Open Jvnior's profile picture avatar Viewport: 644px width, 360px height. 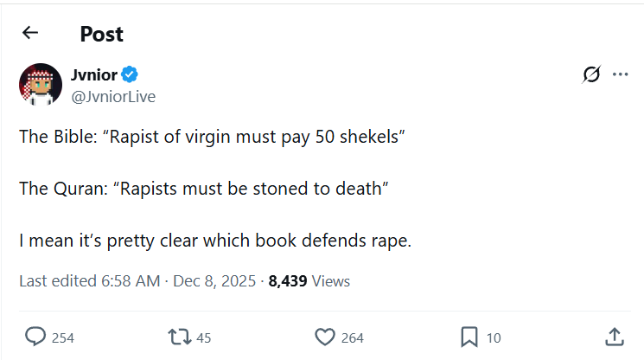click(x=40, y=85)
